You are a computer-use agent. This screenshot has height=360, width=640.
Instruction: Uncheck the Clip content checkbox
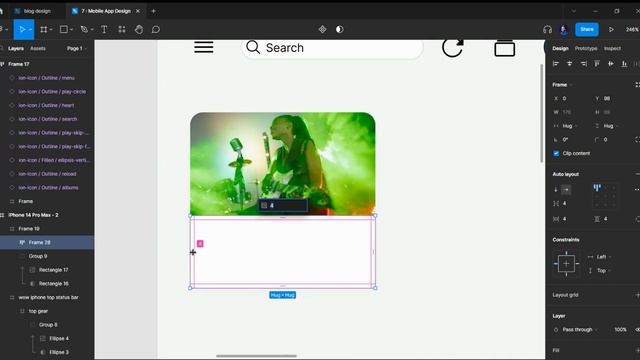pos(556,153)
